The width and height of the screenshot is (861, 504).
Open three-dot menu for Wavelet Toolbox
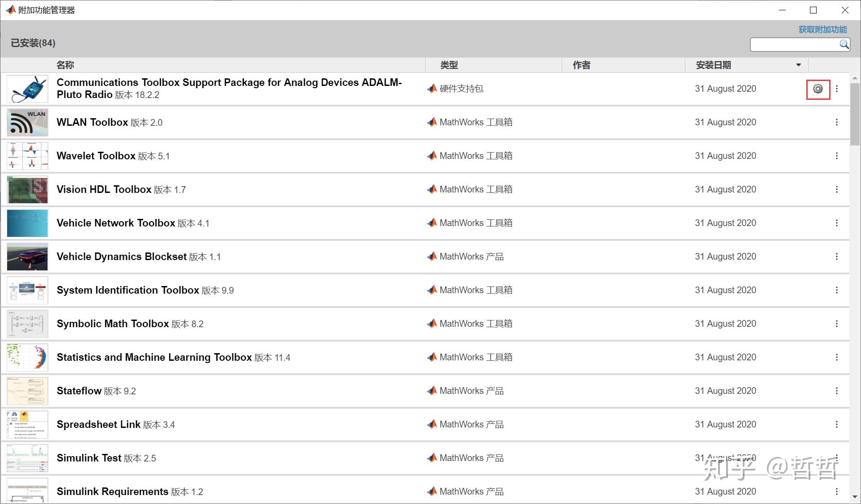[x=836, y=156]
